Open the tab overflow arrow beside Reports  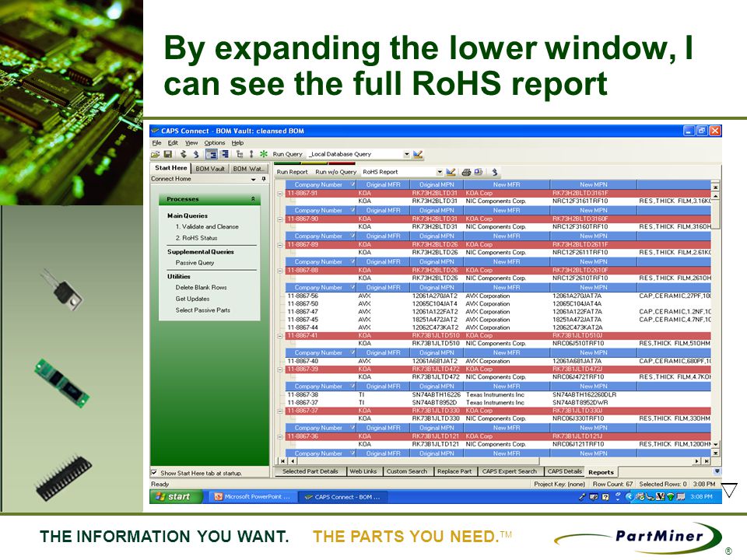click(x=717, y=471)
